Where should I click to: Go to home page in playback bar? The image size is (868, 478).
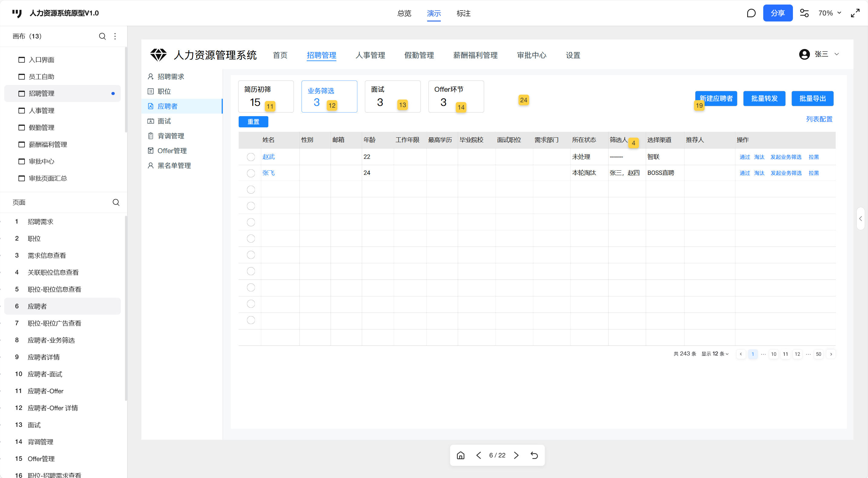[460, 455]
